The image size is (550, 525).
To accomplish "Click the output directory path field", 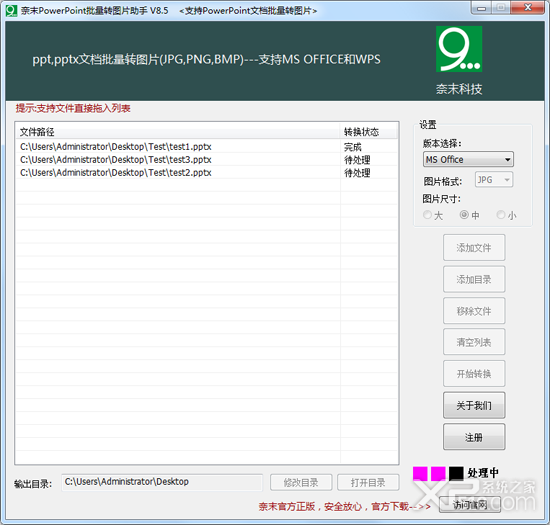I will [162, 482].
